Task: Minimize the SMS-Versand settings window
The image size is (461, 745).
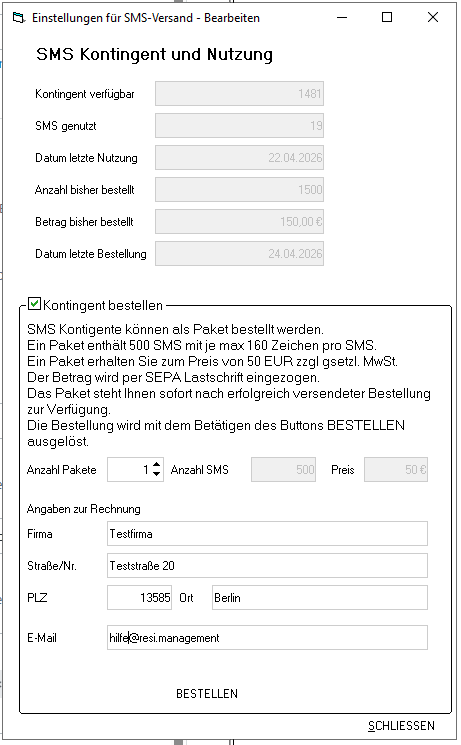Action: point(342,18)
